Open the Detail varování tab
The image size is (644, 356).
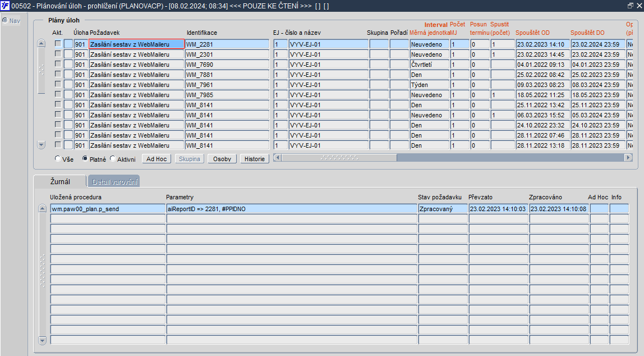114,181
